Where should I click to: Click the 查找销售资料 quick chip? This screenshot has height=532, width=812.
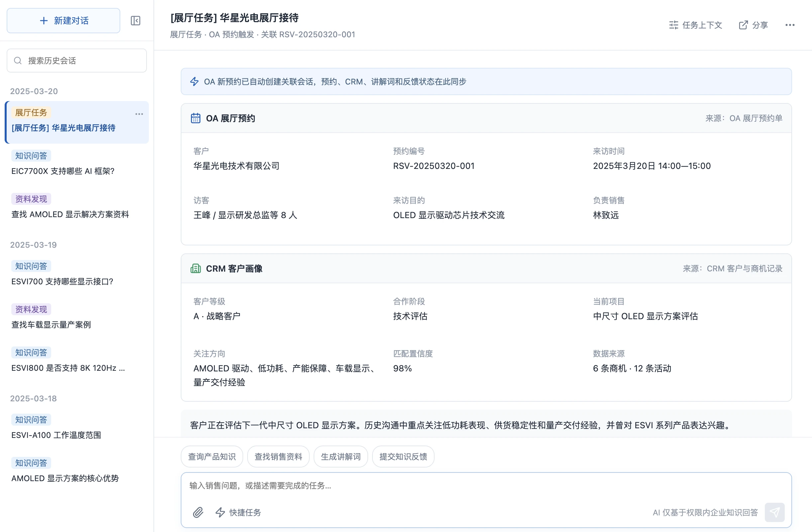(x=278, y=457)
